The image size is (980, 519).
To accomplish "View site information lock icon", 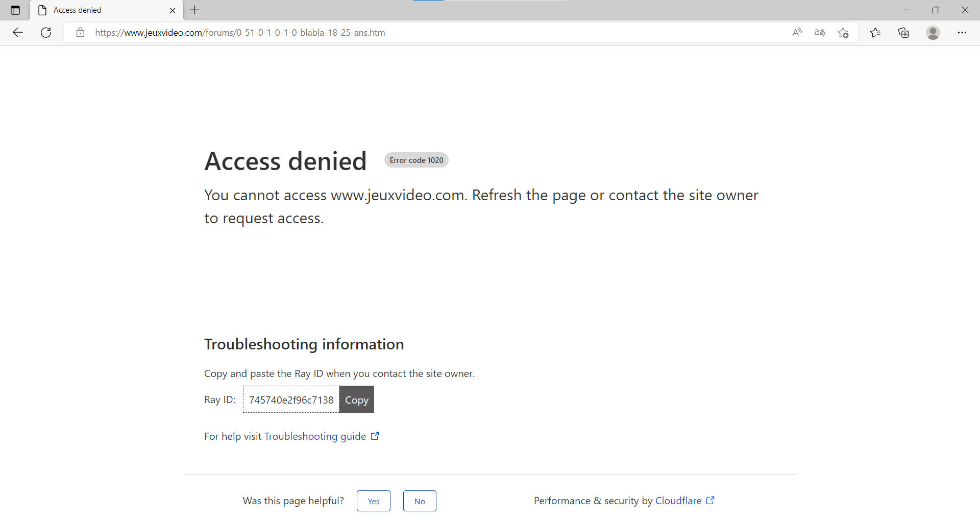I will (x=80, y=33).
